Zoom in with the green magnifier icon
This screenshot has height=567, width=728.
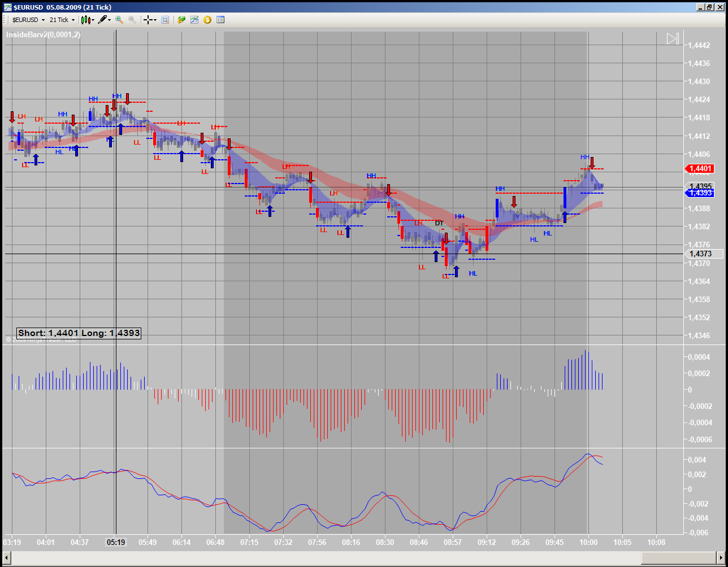[x=119, y=20]
